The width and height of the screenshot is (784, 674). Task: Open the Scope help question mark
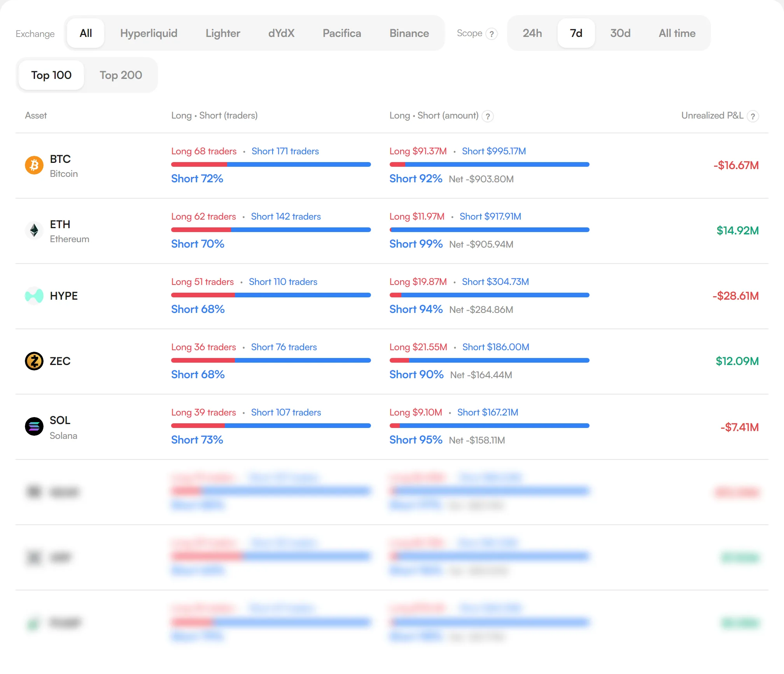492,34
